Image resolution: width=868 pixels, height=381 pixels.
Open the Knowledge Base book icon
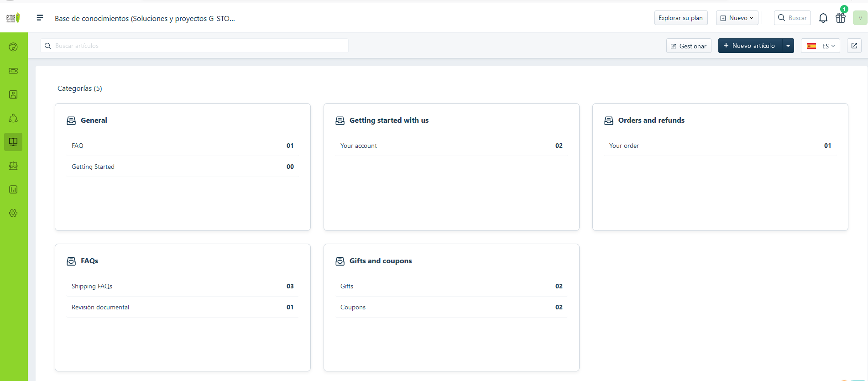tap(13, 142)
